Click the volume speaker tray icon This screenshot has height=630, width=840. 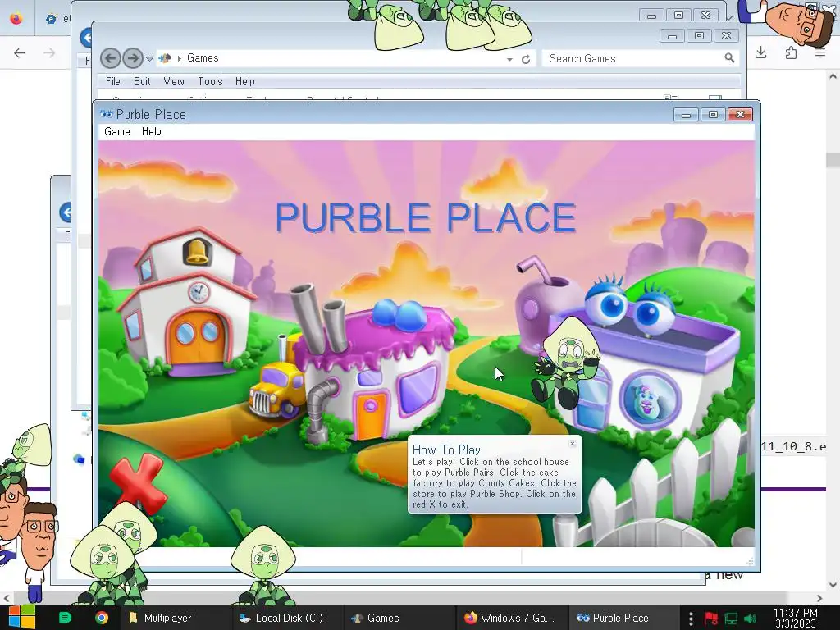(x=751, y=619)
